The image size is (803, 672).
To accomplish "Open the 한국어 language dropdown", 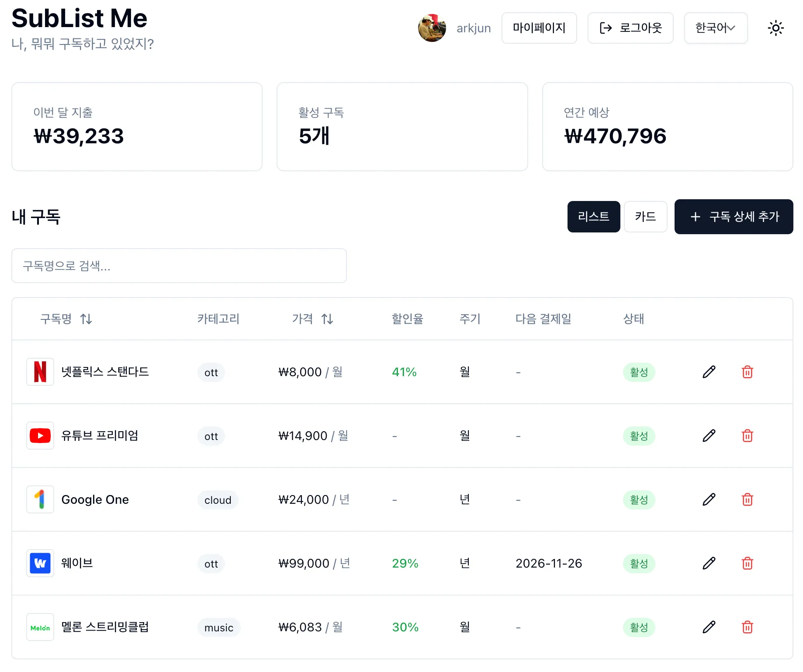I will tap(715, 28).
